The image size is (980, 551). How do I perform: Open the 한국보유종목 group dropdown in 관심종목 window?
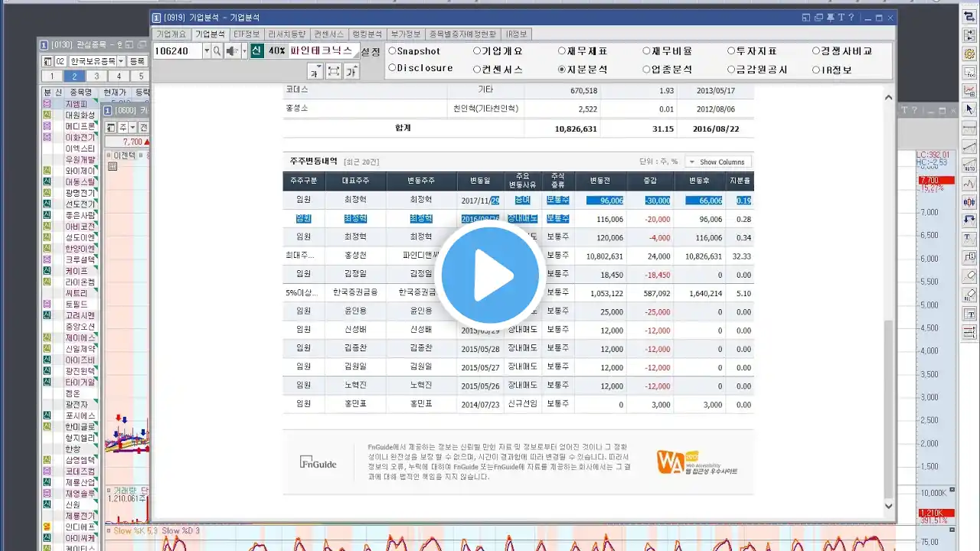(x=120, y=61)
